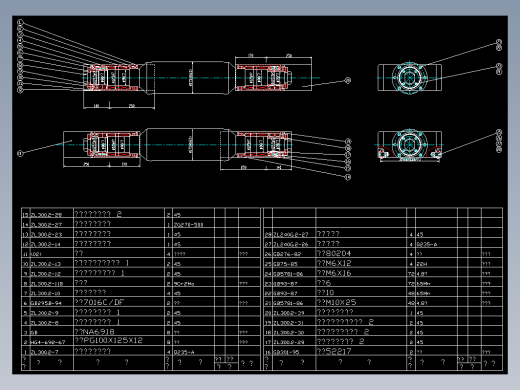The width and height of the screenshot is (520, 390).
Task: Select the '??6' cell in row 23
Action: [324, 283]
